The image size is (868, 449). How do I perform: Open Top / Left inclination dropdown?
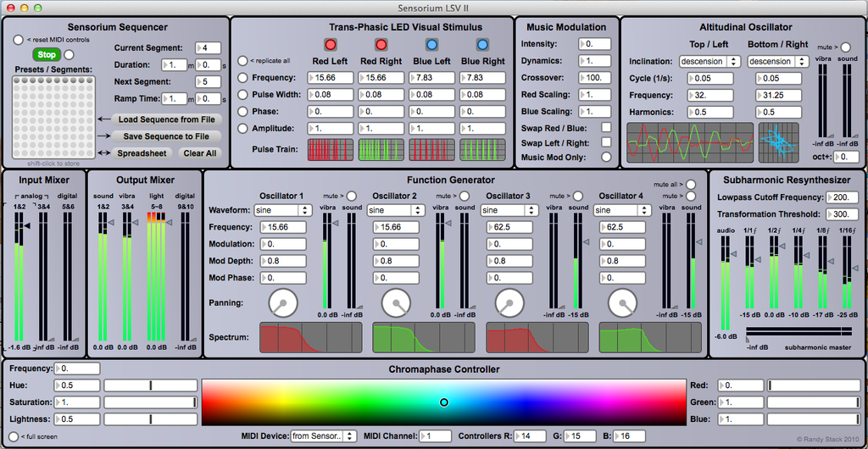(709, 62)
